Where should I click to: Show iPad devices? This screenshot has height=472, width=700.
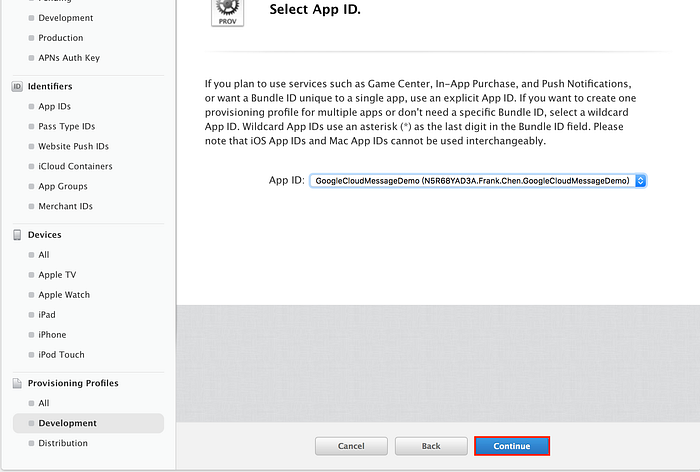(47, 315)
